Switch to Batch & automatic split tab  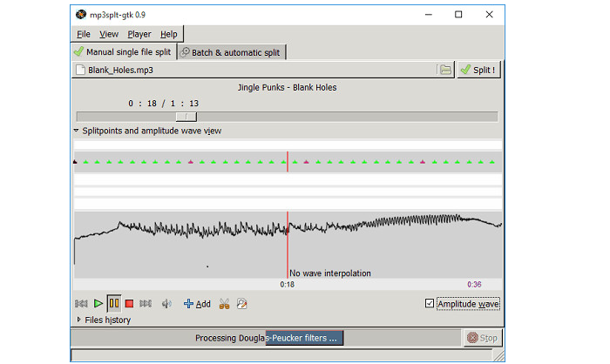(x=231, y=52)
